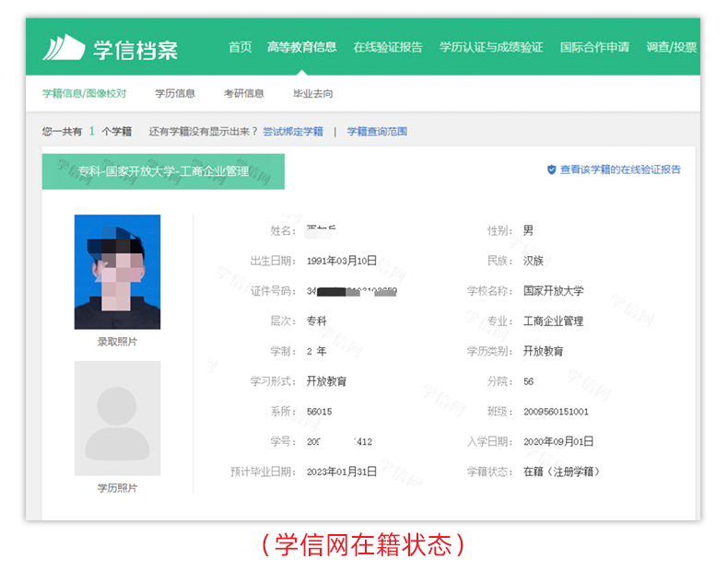Screen dimensions: 728x571
Task: Click 班级 value 2009560151001
Action: pyautogui.click(x=557, y=412)
